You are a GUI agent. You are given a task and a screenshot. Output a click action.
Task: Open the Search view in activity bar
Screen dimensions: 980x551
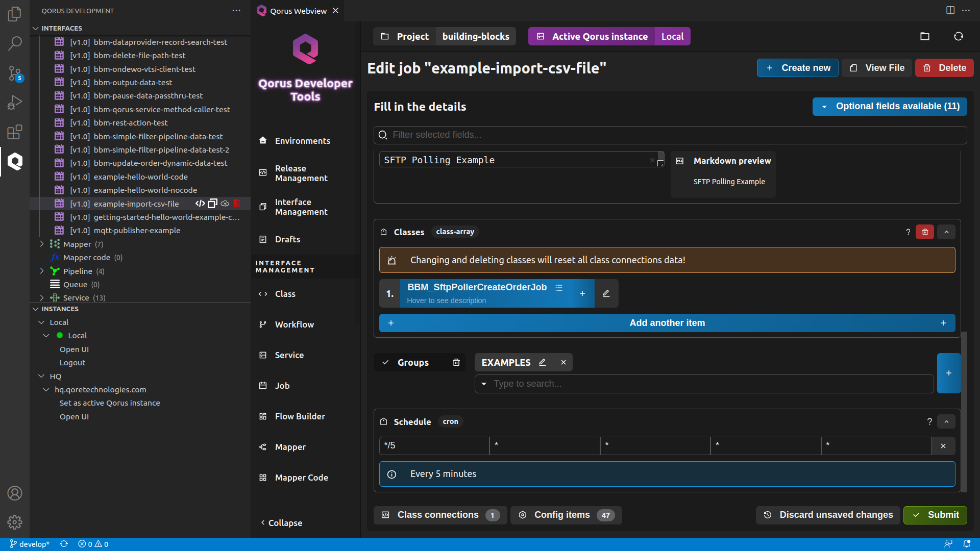coord(15,43)
